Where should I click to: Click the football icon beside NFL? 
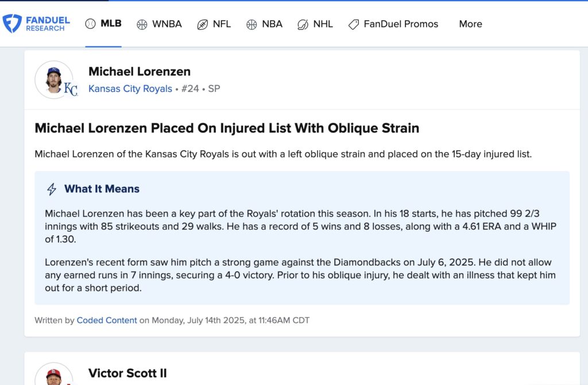click(203, 24)
